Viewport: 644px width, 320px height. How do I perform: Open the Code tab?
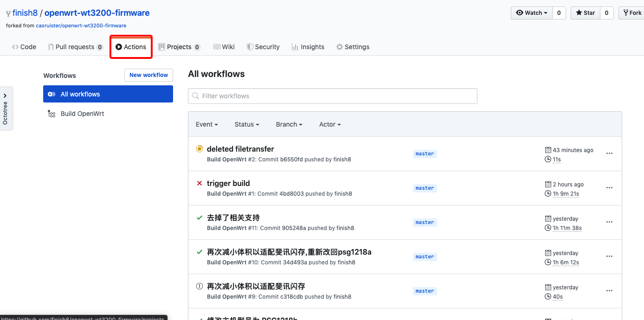click(x=24, y=47)
